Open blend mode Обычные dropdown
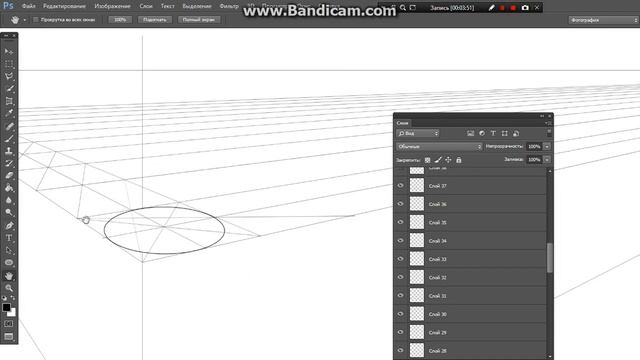Screen dimensions: 640x360 click(x=439, y=147)
